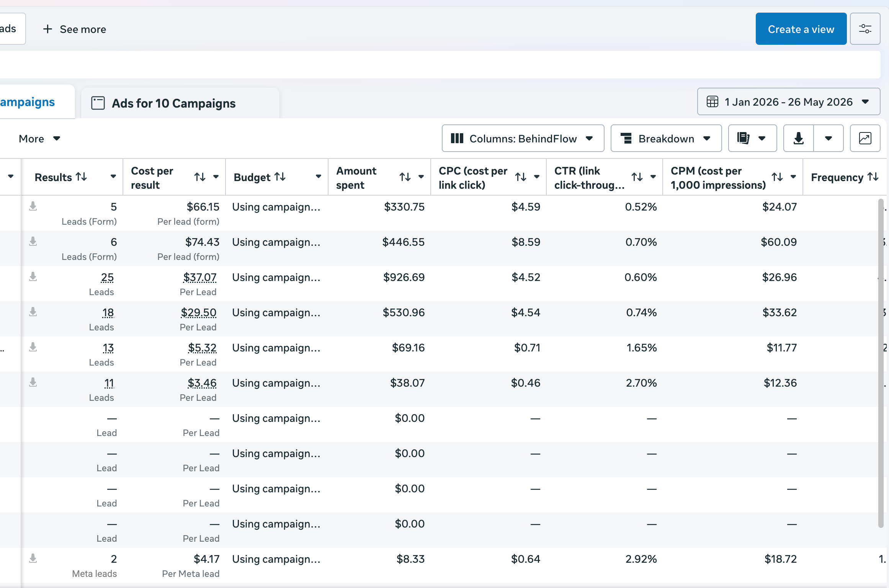Download leads icon in 18 Leads row
Viewport: 889px width, 588px height.
point(33,312)
